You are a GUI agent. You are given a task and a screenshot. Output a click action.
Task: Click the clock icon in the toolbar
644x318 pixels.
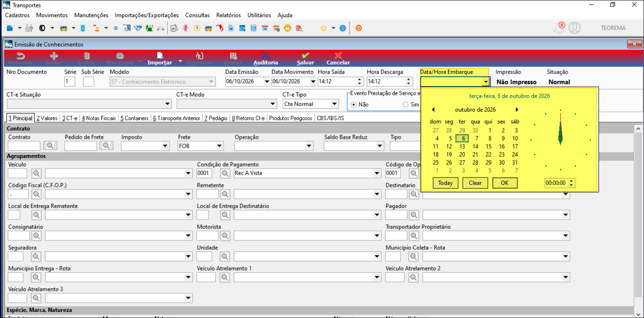197,28
